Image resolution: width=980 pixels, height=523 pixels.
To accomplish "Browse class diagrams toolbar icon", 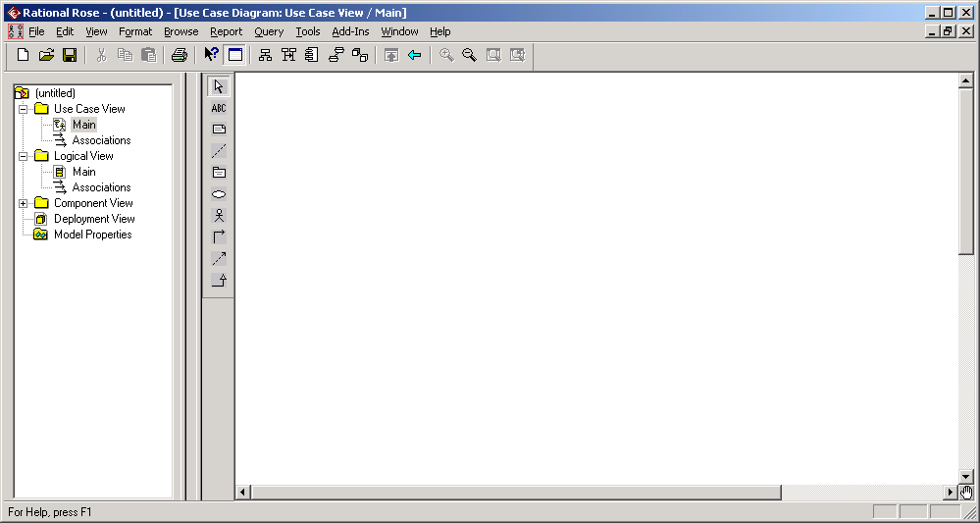I will click(266, 55).
